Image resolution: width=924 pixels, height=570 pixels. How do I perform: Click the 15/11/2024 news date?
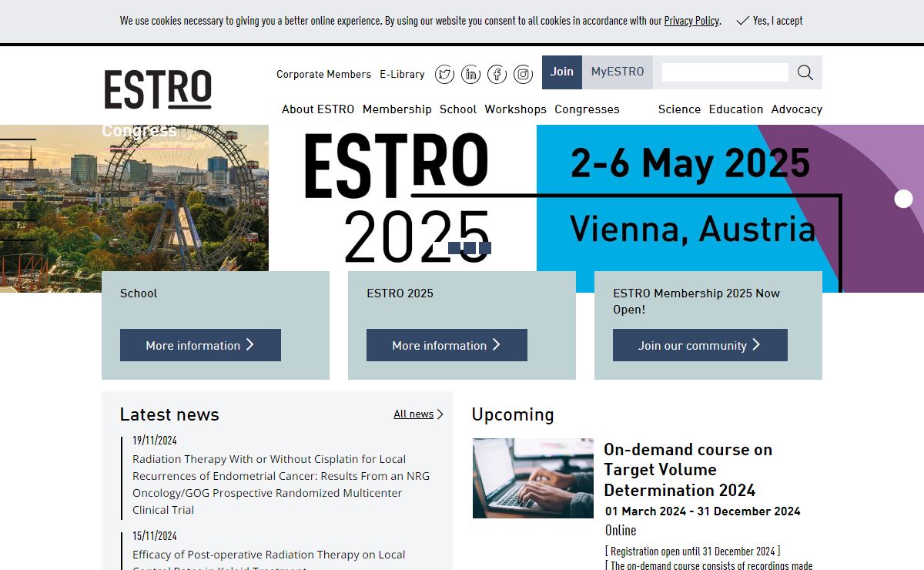(155, 536)
